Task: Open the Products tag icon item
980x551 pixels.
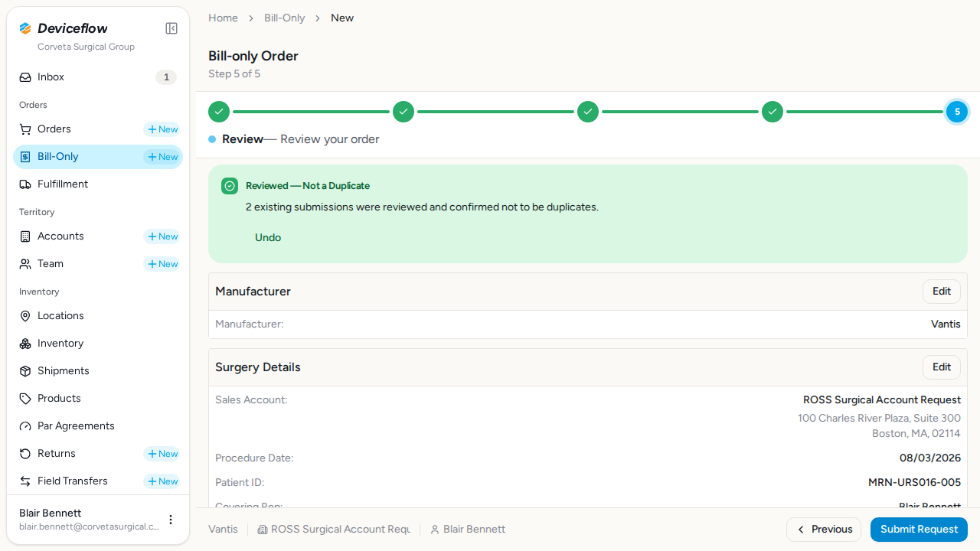Action: coord(98,399)
